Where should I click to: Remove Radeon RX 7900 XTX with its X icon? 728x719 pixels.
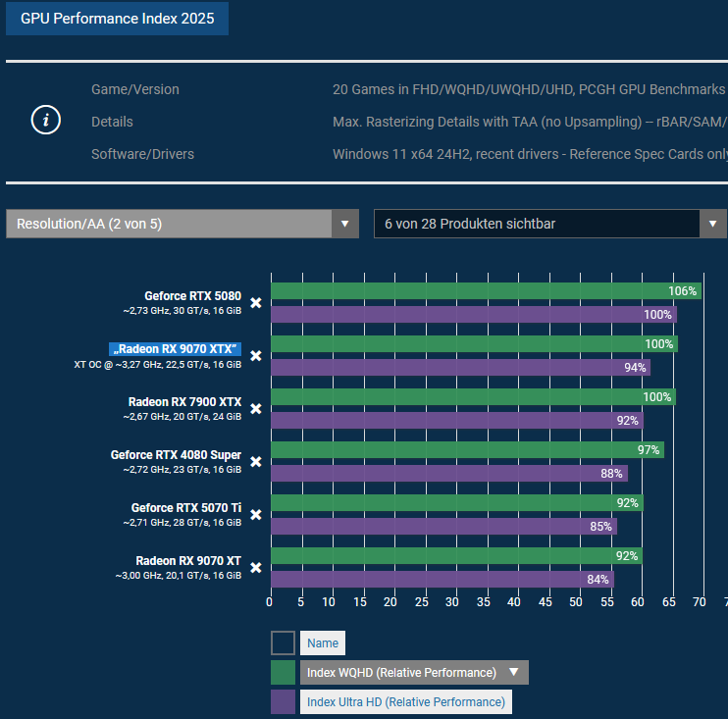[256, 408]
